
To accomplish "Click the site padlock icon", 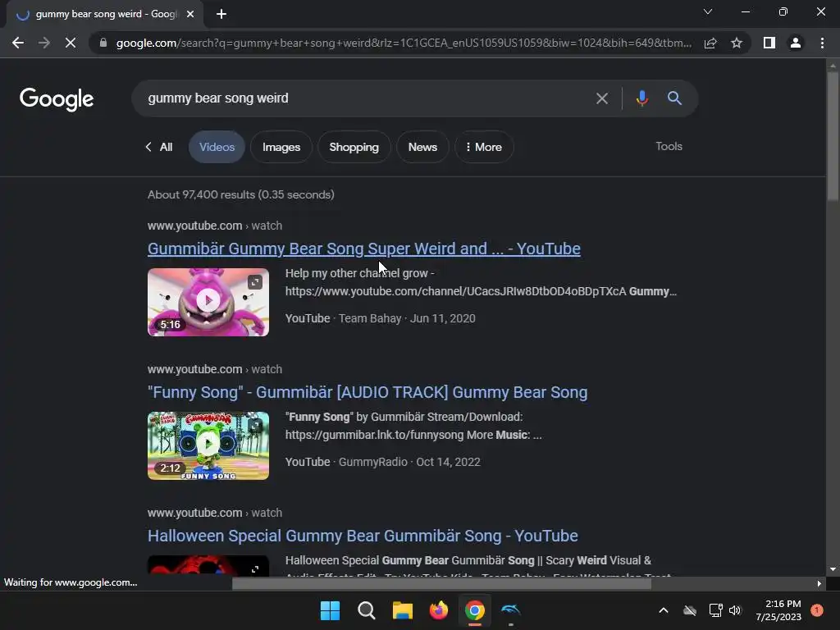I will point(103,43).
